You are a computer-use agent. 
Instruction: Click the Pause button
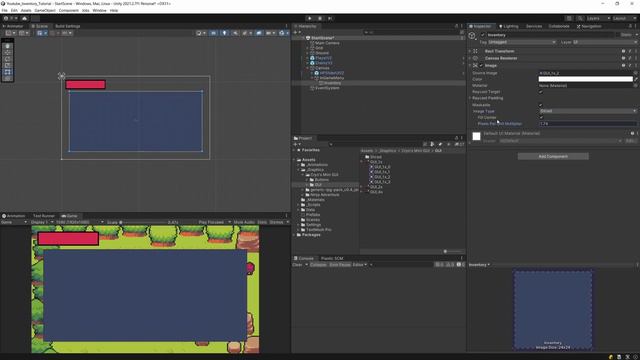[320, 18]
